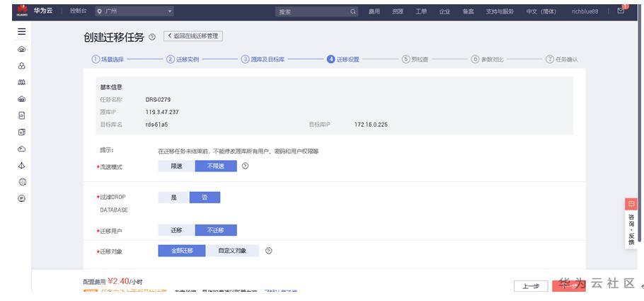Click the Huawei Cloud logo
The image size is (644, 301).
(x=22, y=11)
